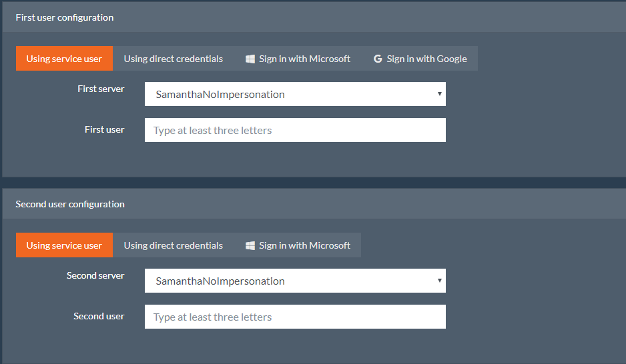Click Windows logo icon in first user tabs
Screen dimensions: 626x364
tap(250, 59)
